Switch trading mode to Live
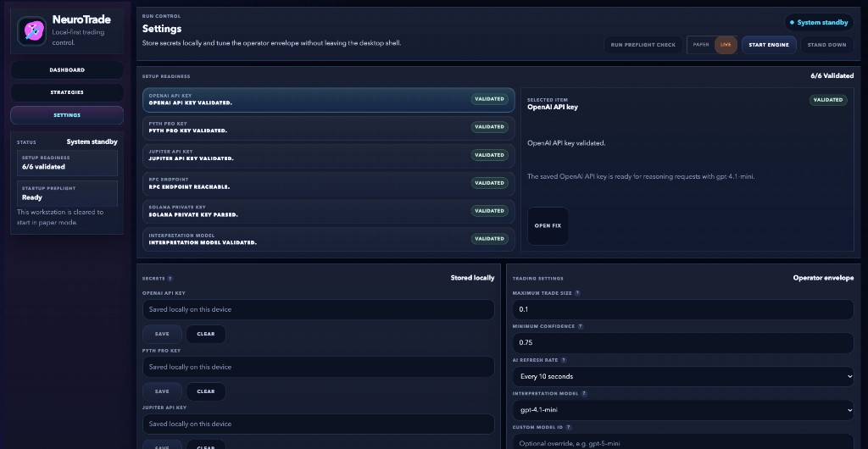This screenshot has height=449, width=868. 726,45
